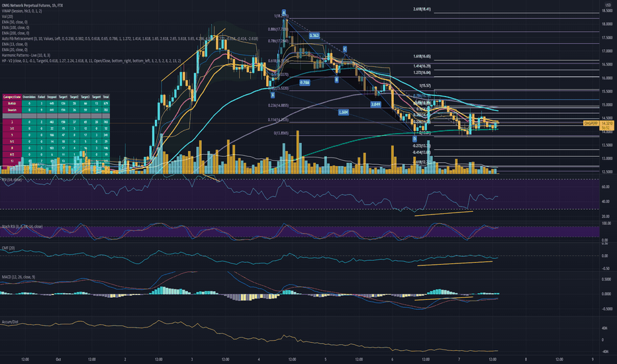The height and width of the screenshot is (364, 617).
Task: Click the Stopped column header in stats table
Action: pos(52,97)
